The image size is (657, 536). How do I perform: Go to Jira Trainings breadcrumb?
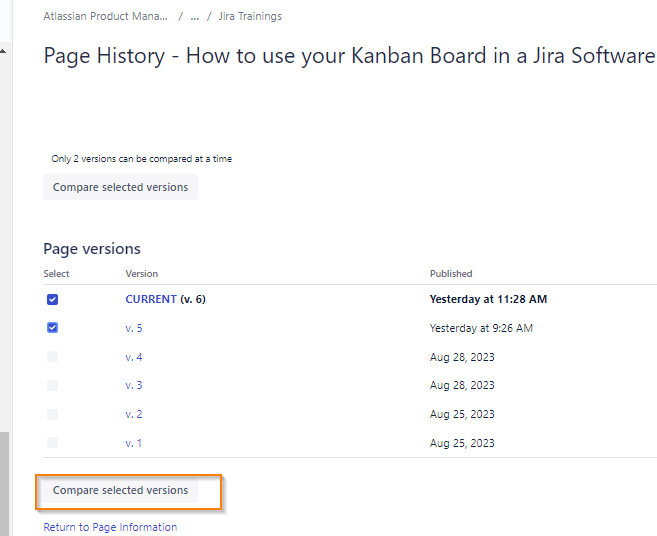(x=250, y=17)
